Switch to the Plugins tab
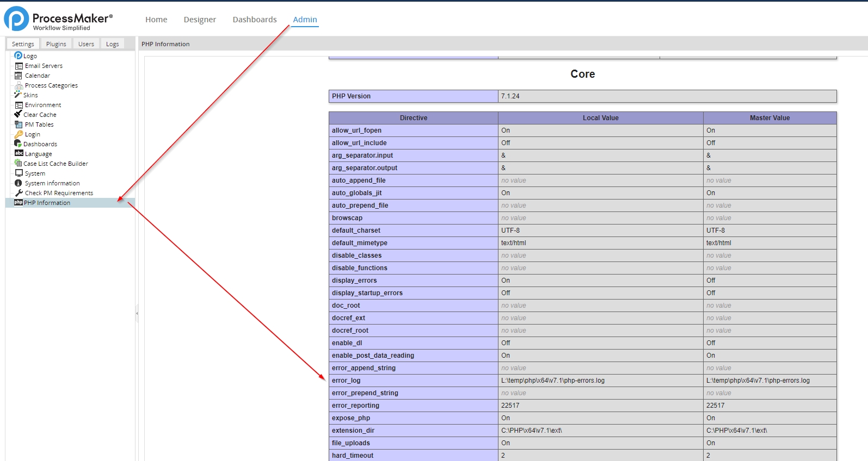The width and height of the screenshot is (868, 461). tap(56, 44)
